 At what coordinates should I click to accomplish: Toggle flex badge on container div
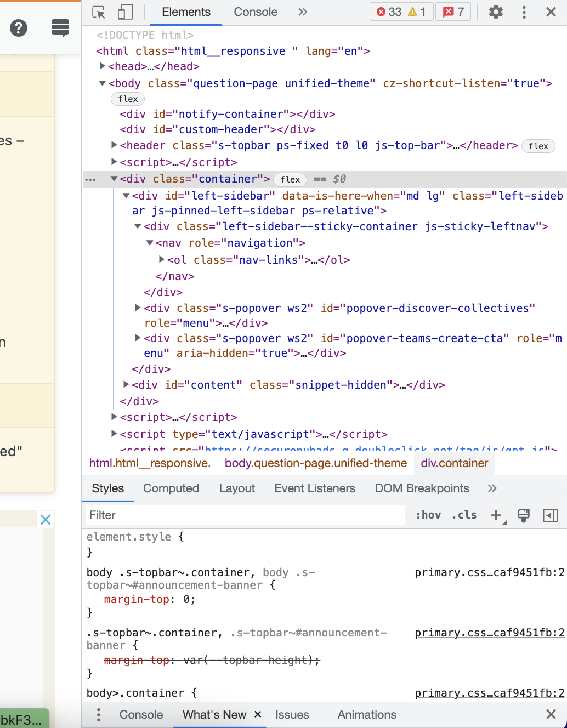click(x=290, y=179)
